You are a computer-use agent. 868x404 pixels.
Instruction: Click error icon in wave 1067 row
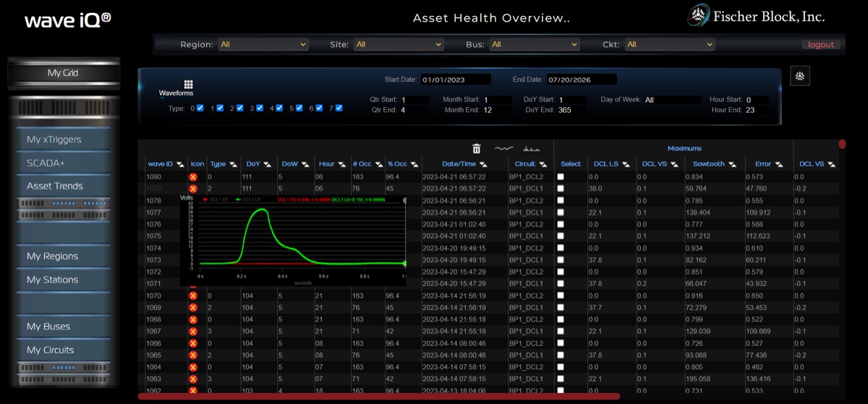point(193,332)
